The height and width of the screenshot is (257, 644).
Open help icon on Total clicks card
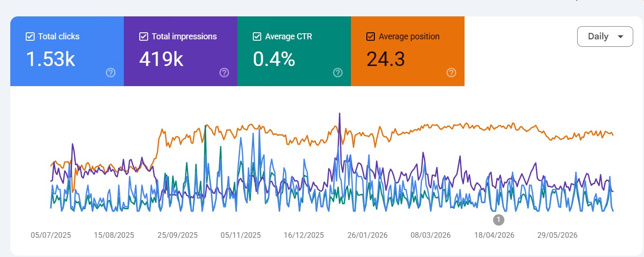tap(111, 73)
